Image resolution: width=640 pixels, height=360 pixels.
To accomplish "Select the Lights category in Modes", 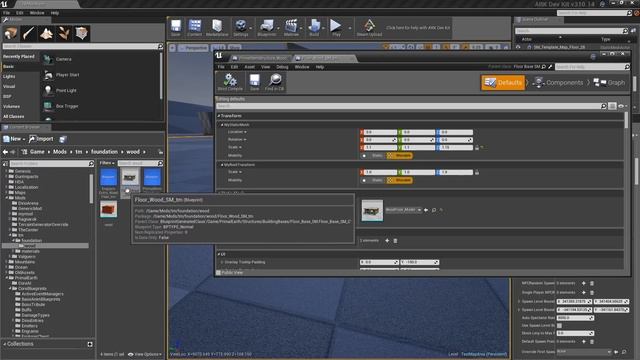I will (x=9, y=76).
